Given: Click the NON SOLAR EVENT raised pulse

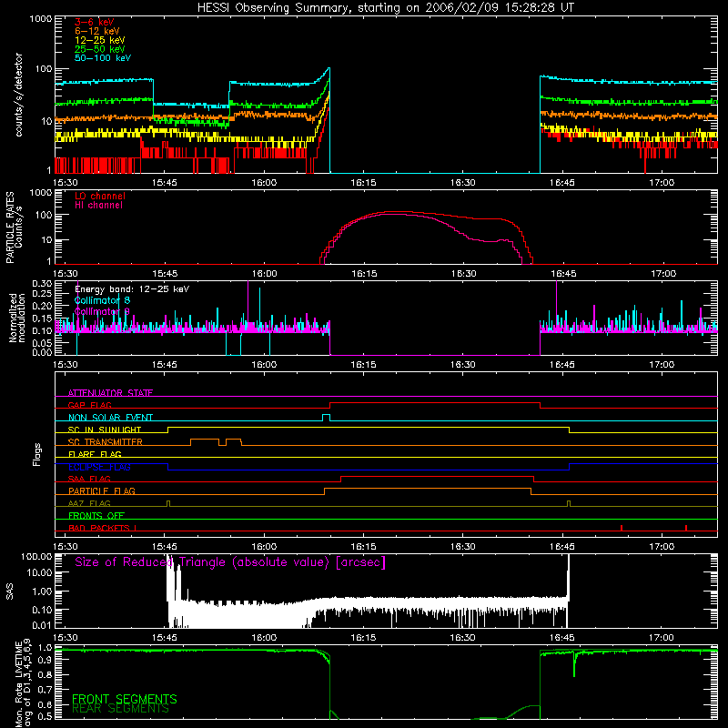Looking at the screenshot, I should (x=327, y=417).
